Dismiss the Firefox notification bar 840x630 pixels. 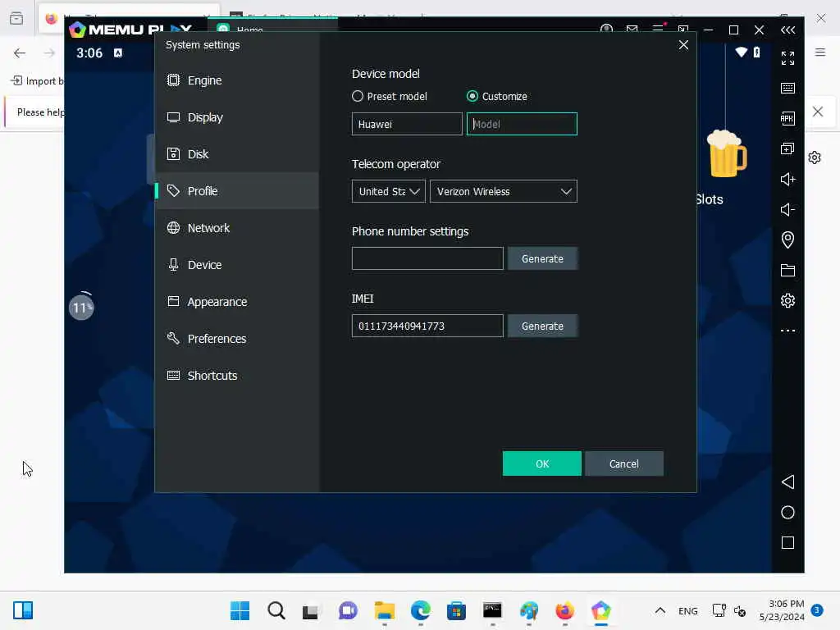(818, 112)
